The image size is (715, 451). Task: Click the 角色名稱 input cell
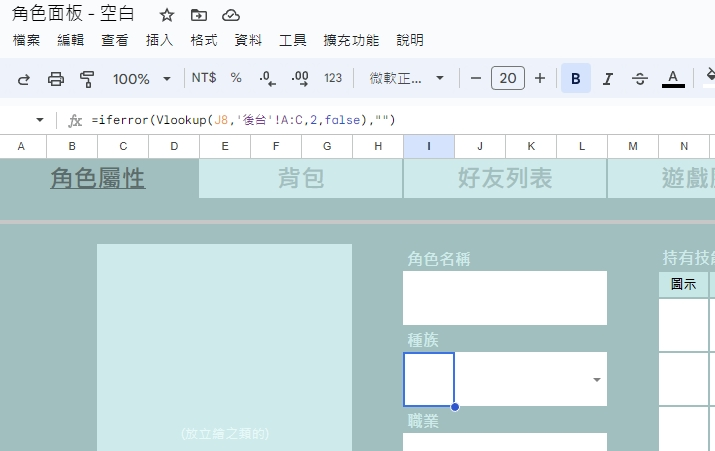[505, 298]
